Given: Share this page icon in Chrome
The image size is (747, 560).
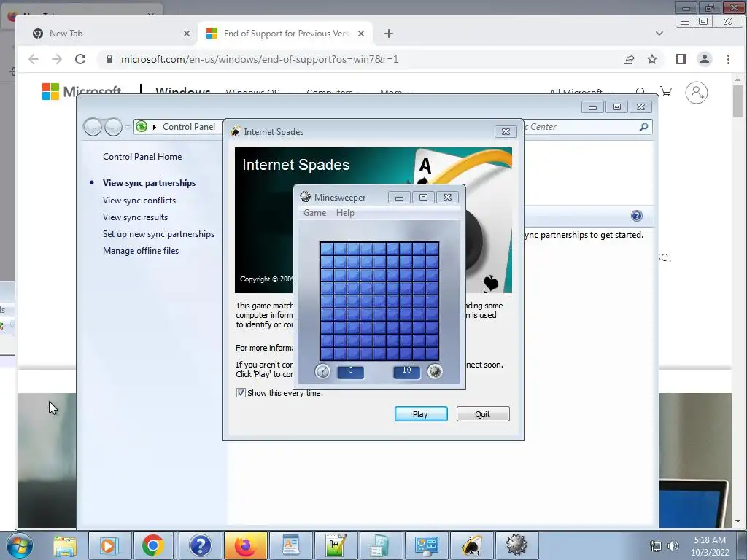Looking at the screenshot, I should [629, 59].
